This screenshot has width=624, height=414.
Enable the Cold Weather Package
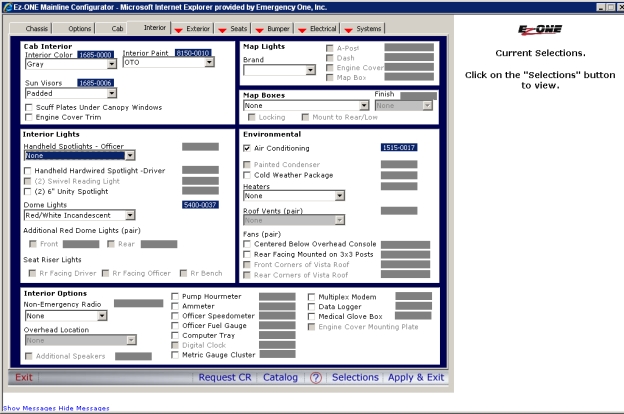coord(247,175)
